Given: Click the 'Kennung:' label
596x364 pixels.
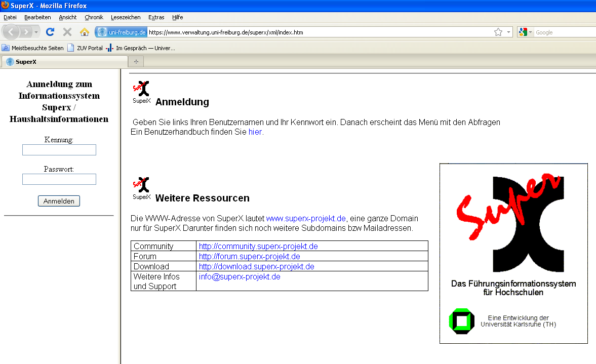Looking at the screenshot, I should 59,139.
